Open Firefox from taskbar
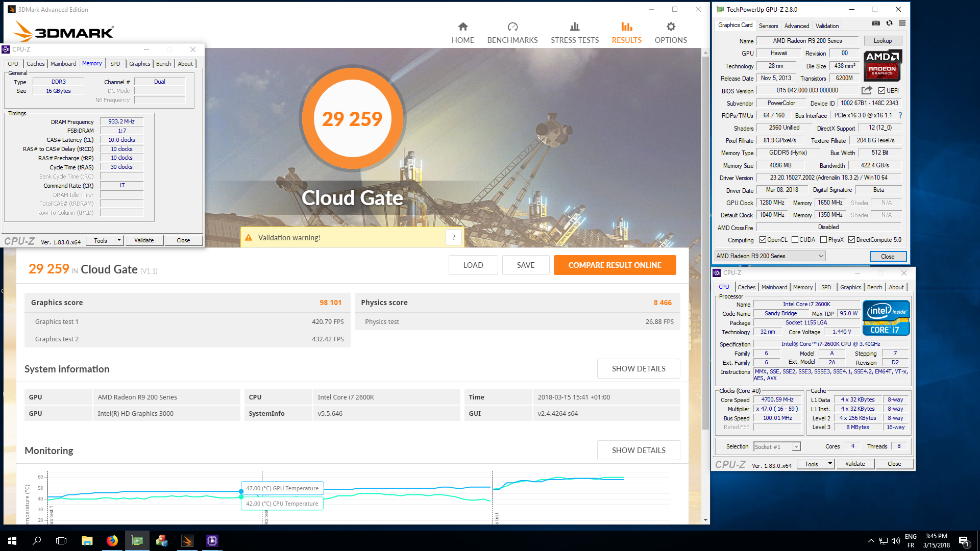 [x=112, y=540]
